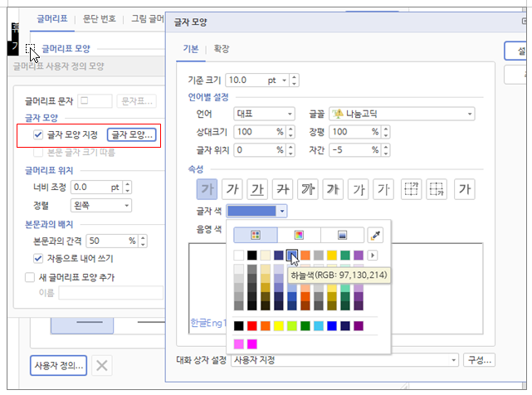Toggle outline (외곽선) text attribute button
The width and height of the screenshot is (532, 395).
tap(308, 189)
